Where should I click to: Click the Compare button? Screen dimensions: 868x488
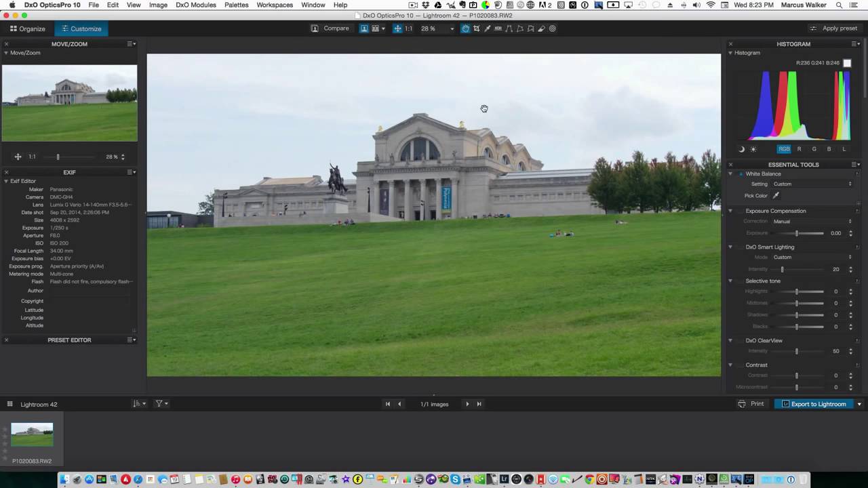[x=330, y=28]
